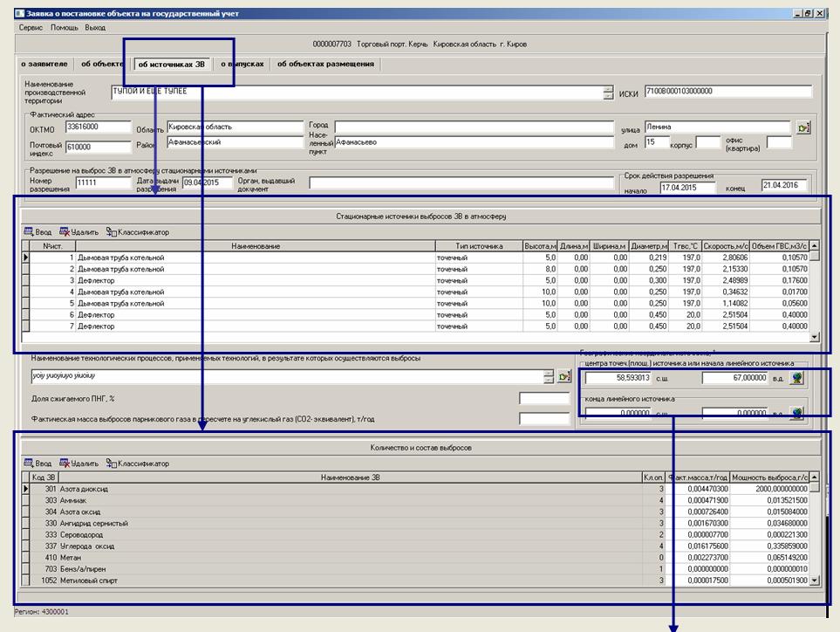Open the Сервис menu
Image resolution: width=840 pixels, height=632 pixels.
[x=30, y=28]
